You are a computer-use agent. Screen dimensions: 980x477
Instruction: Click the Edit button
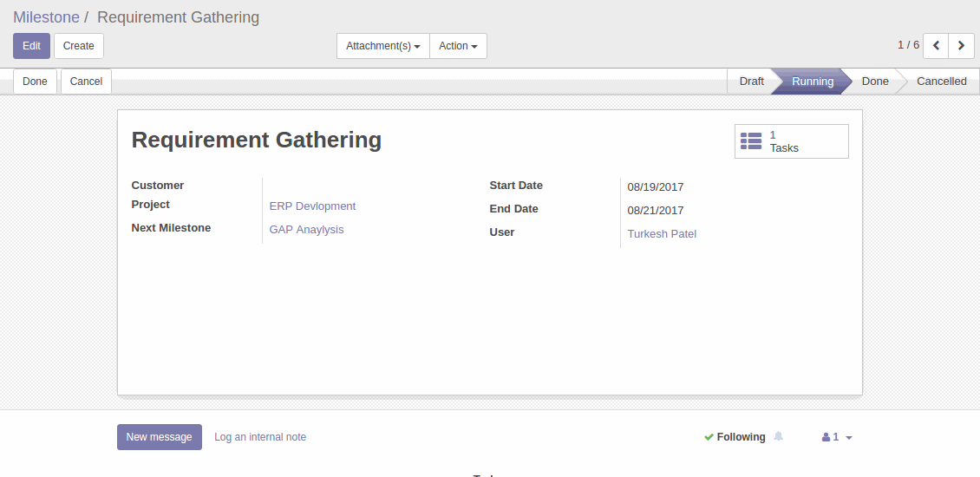point(31,46)
